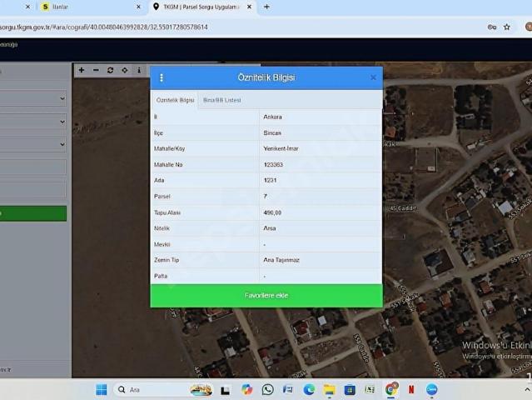Screen dimensions: 532x400
Task: Click the Zemin Tip value Ana Taşınmaz
Action: click(x=281, y=260)
